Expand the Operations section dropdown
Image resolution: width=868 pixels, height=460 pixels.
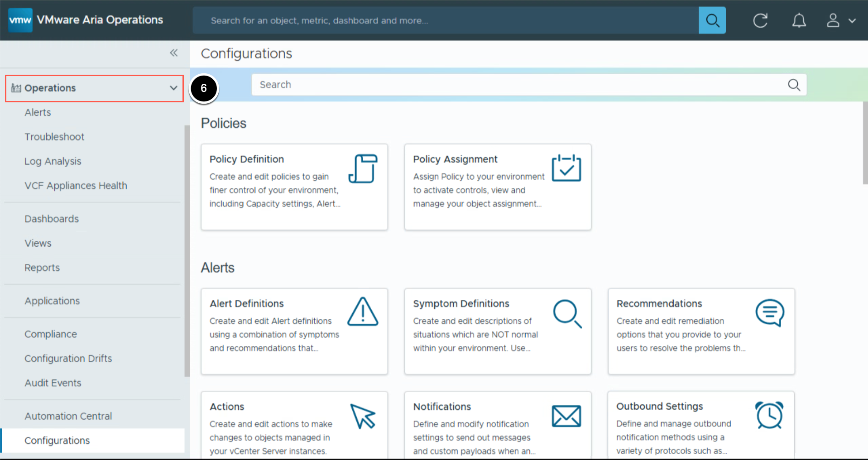pos(173,88)
